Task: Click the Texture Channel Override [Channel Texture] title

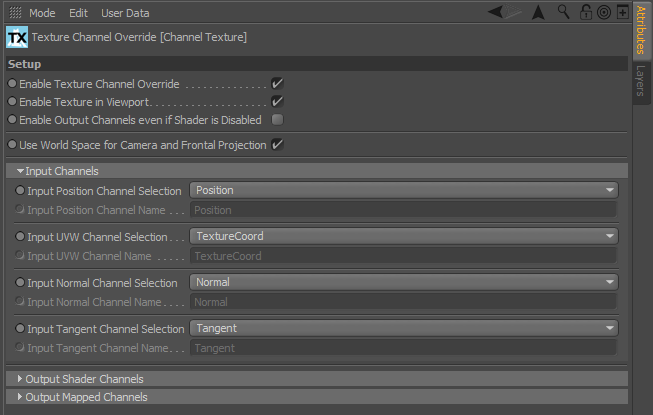Action: tap(139, 37)
